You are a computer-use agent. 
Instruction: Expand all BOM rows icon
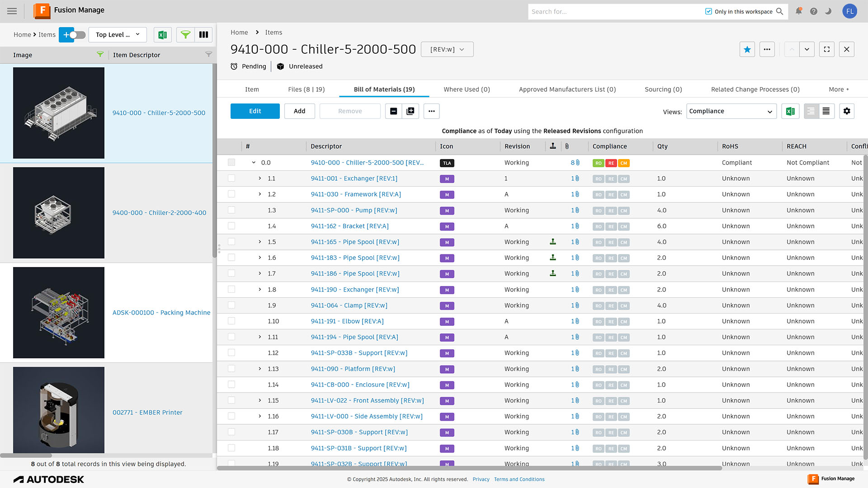(x=410, y=111)
